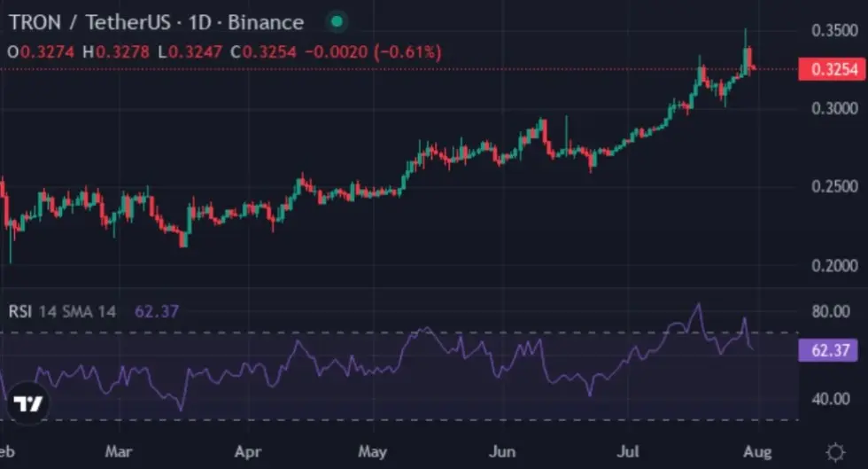868x469 pixels.
Task: Click the high value H0.3278
Action: [116, 52]
